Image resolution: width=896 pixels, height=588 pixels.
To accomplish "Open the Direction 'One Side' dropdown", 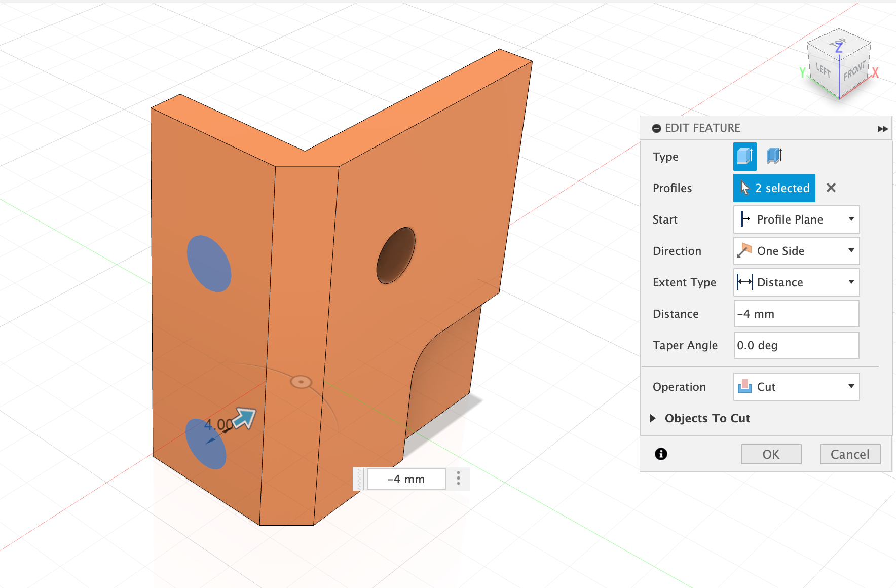I will [x=797, y=251].
